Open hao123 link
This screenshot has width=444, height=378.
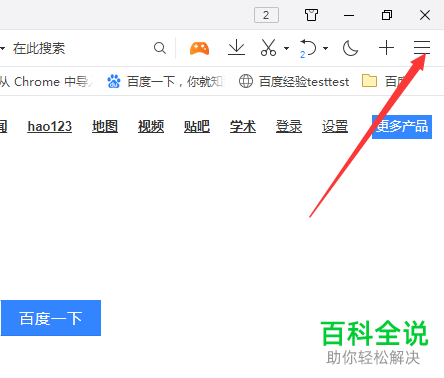tap(50, 127)
